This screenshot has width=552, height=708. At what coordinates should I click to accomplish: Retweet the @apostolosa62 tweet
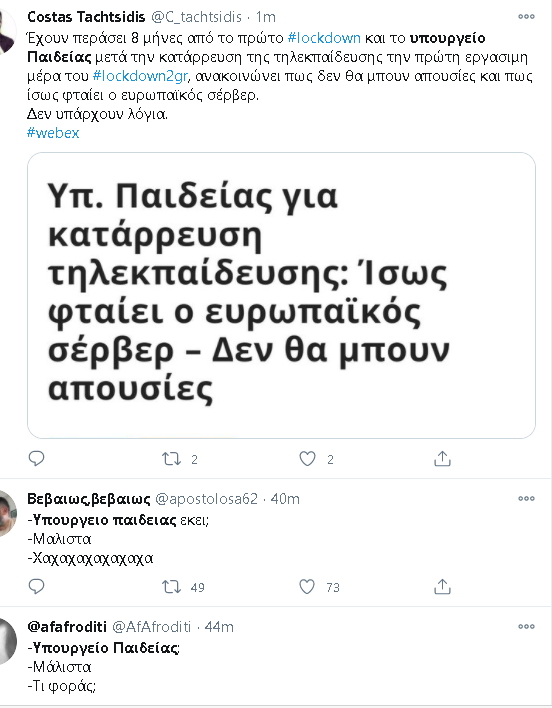(172, 587)
